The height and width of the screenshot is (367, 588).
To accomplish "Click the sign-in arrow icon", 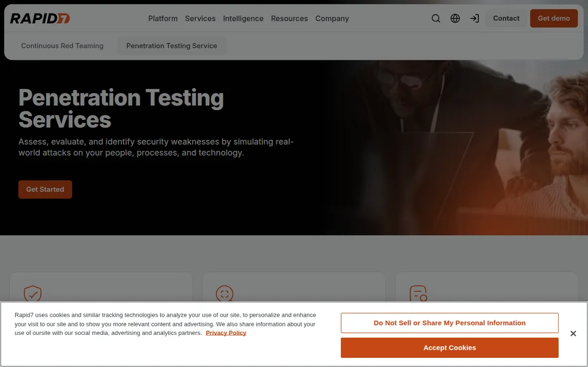I will [x=475, y=18].
